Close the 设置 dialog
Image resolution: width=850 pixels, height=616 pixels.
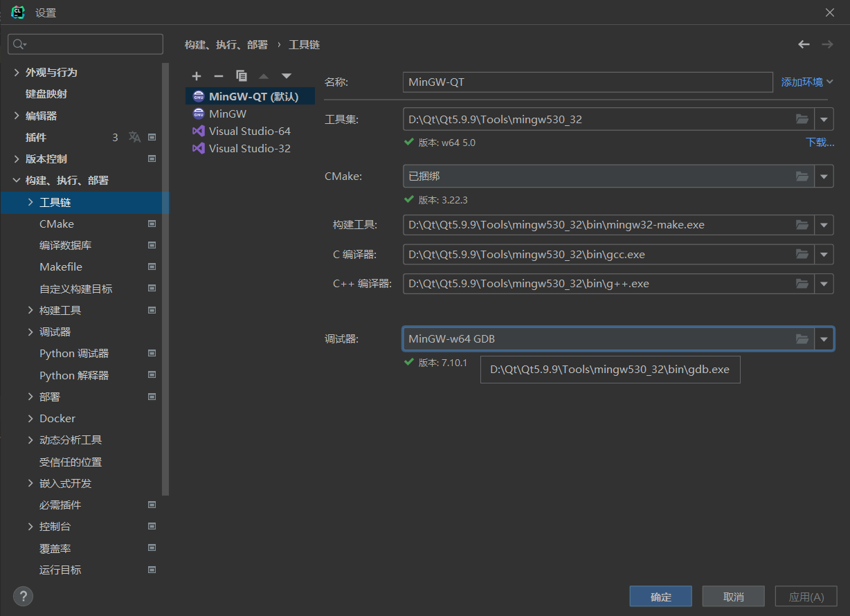tap(830, 12)
